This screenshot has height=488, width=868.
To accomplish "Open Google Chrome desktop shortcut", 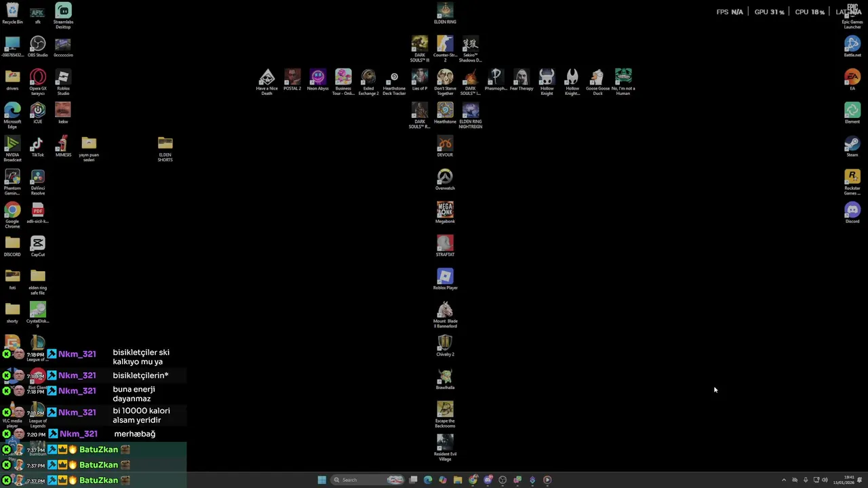I will point(12,216).
